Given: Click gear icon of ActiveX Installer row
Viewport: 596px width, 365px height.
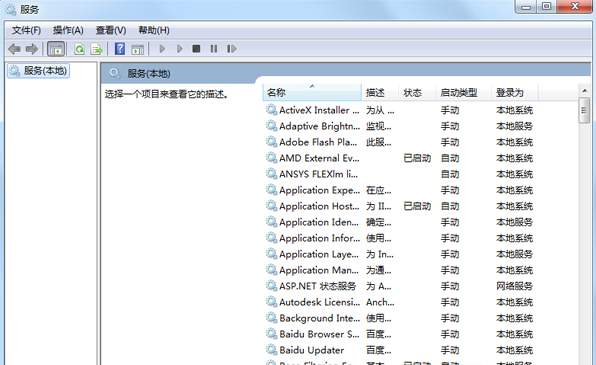Looking at the screenshot, I should click(x=271, y=110).
